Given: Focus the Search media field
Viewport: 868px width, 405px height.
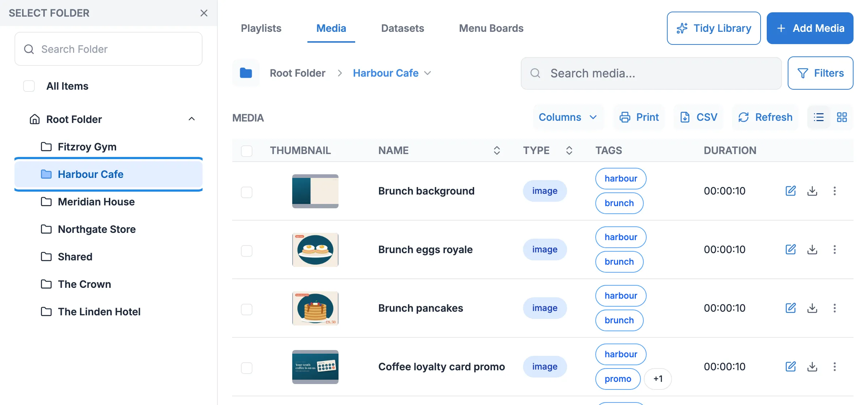Looking at the screenshot, I should [x=651, y=73].
